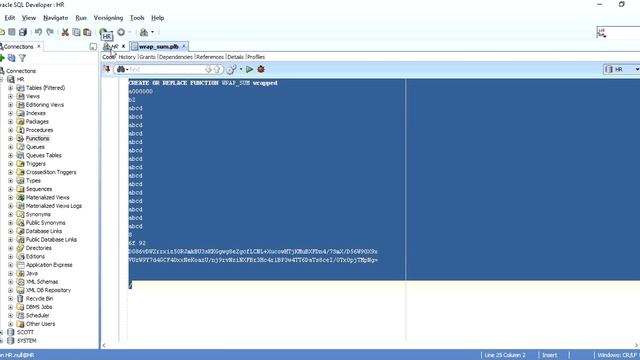Click the Save All toolbar icon
Screen dimensions: 640x360
23,32
